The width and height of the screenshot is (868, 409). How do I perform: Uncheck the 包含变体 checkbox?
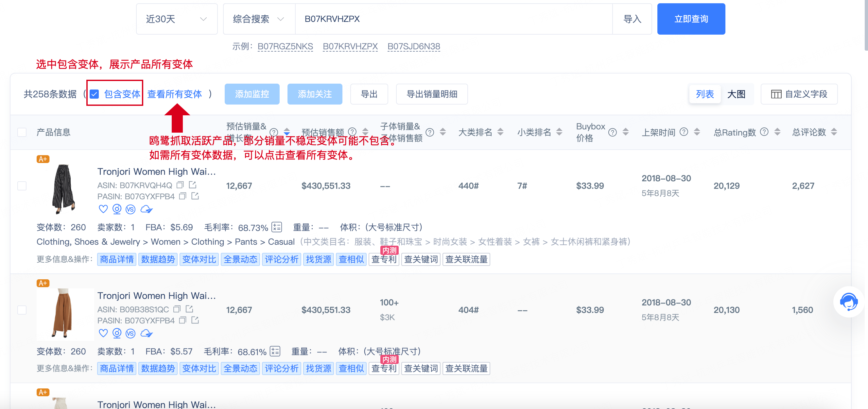coord(94,94)
